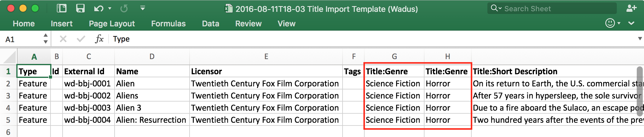Expand the formula bar with the arrow
Image resolution: width=644 pixels, height=137 pixels.
pos(640,39)
